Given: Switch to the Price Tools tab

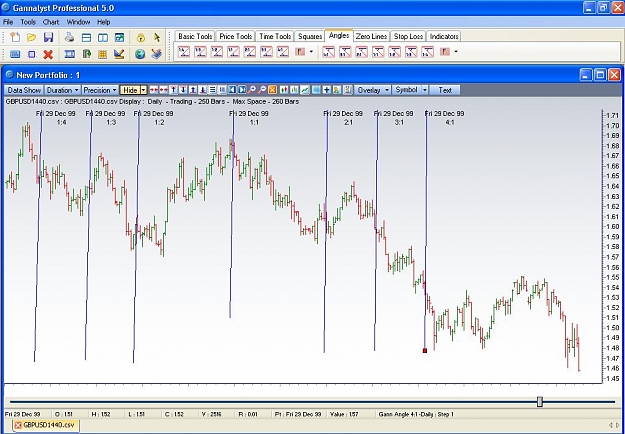Looking at the screenshot, I should [x=235, y=36].
